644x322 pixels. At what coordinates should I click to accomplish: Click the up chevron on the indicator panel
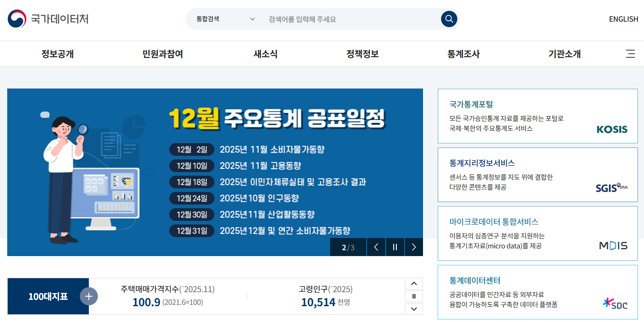[414, 283]
